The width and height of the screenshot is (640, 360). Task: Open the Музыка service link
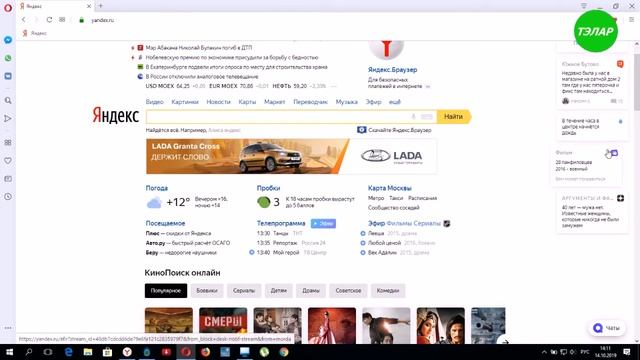[x=347, y=102]
